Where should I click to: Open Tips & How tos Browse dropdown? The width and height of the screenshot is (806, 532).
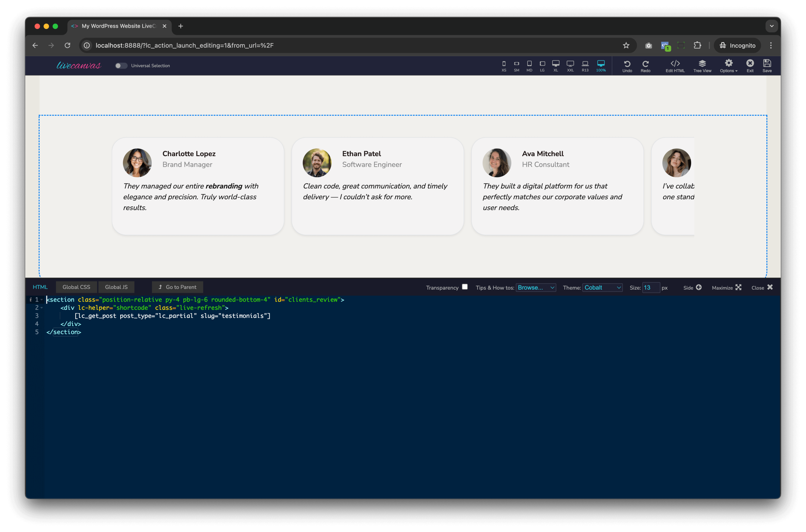pos(536,287)
